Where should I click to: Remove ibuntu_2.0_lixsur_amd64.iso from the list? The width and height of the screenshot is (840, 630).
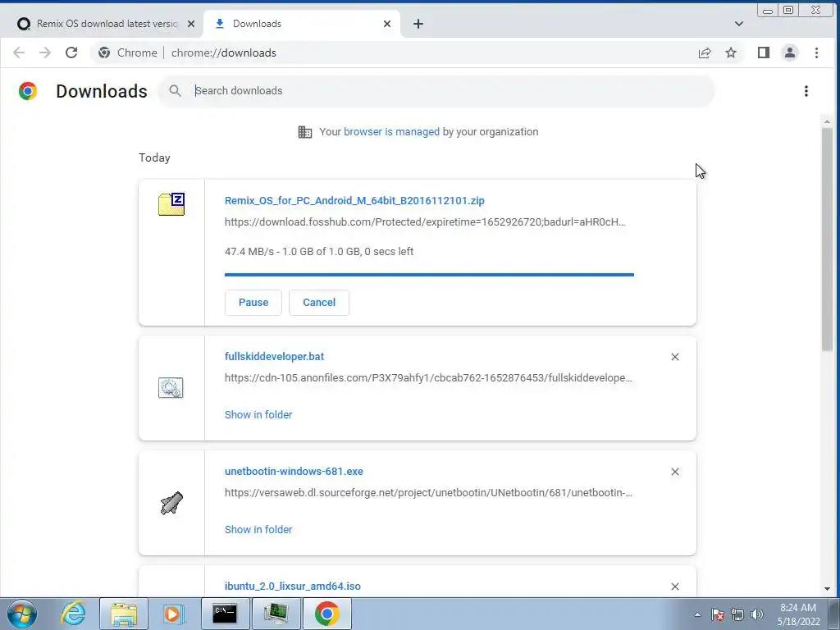click(675, 587)
